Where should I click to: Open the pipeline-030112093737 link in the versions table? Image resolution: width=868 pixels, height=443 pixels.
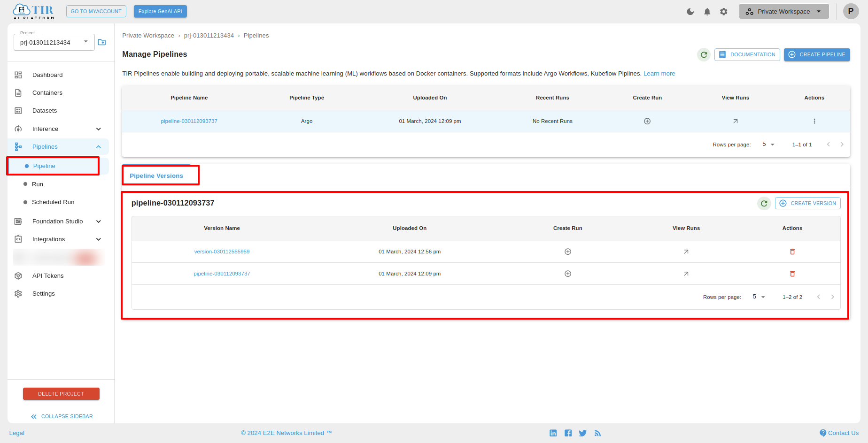point(222,274)
